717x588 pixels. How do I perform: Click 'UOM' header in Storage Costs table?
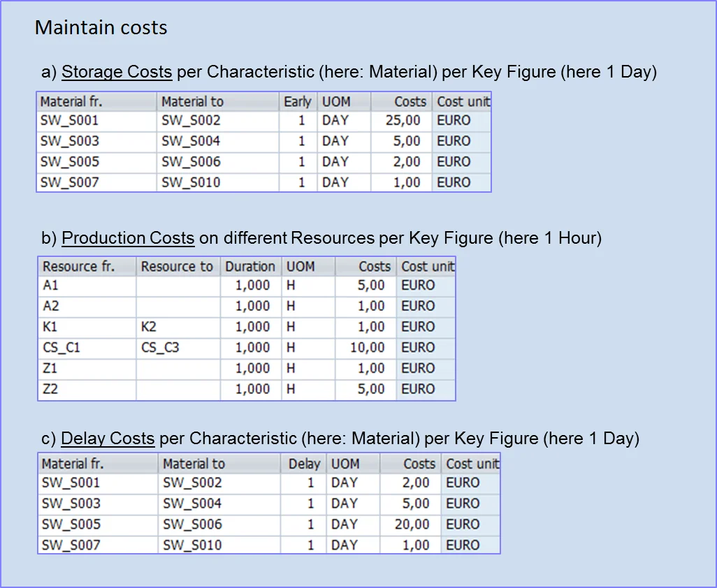click(345, 101)
